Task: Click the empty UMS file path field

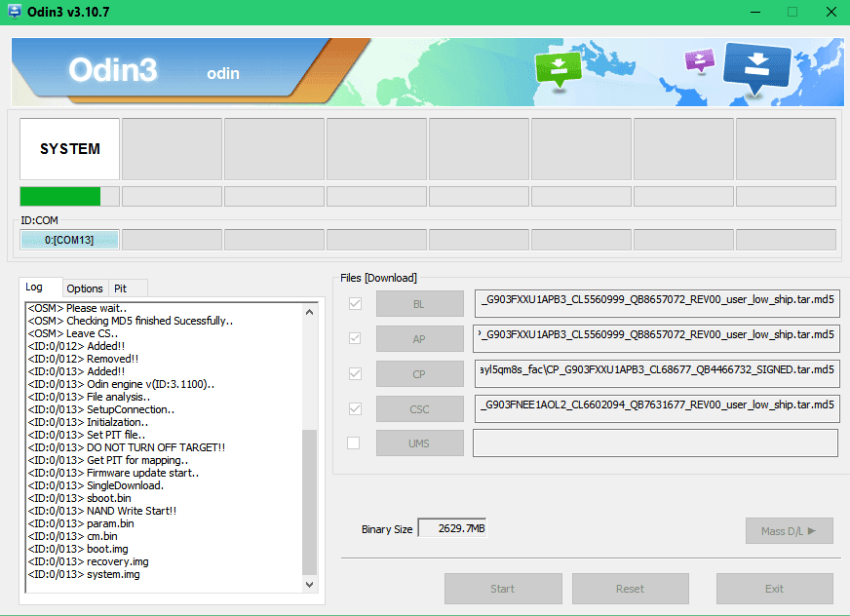Action: tap(655, 443)
